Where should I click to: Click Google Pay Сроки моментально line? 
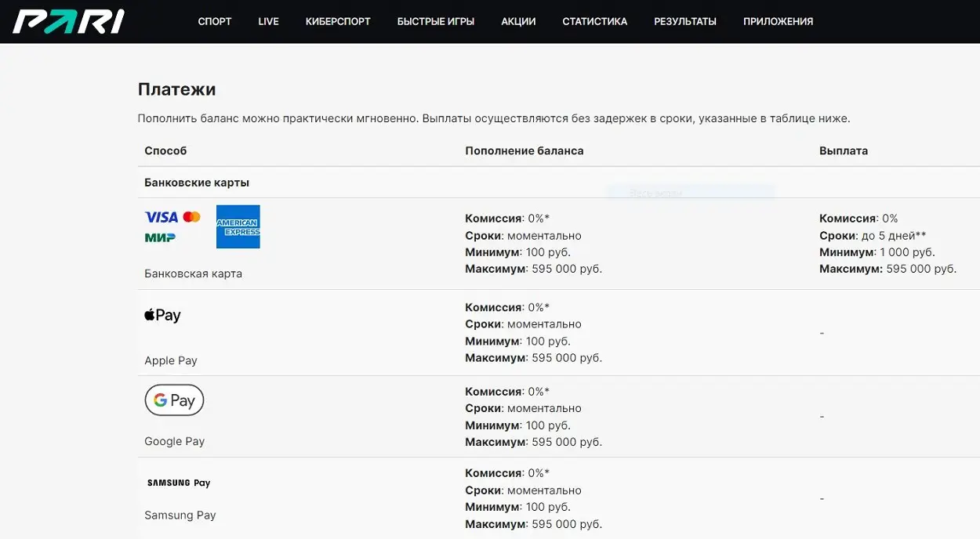[523, 408]
